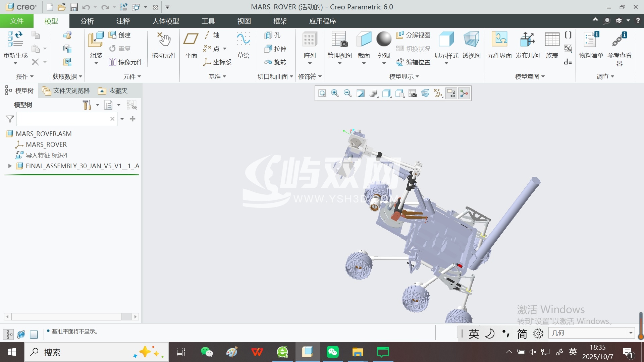644x362 pixels.
Task: Toggle Exploded View (分解视图)
Action: click(x=413, y=35)
